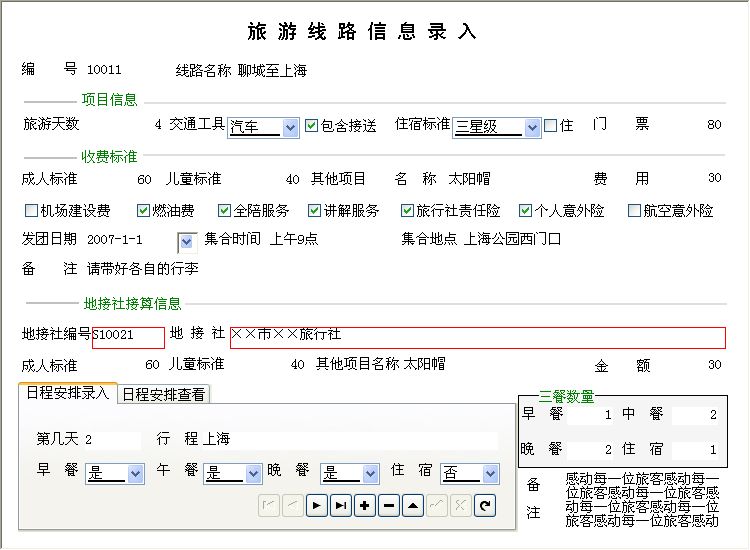Viewport: 750px width, 550px height.
Task: Click 行程 field containing 上海
Action: 350,440
